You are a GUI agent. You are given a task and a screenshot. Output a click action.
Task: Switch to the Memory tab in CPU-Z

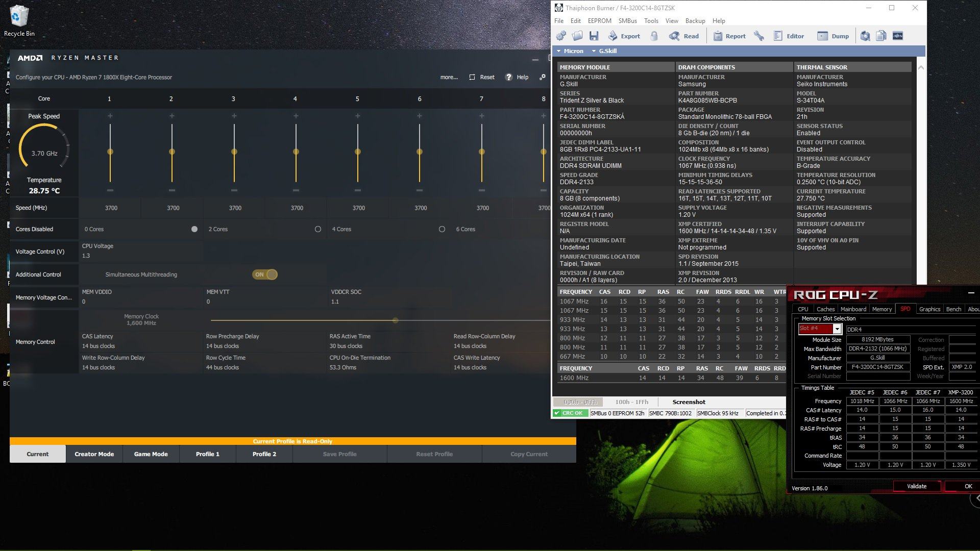coord(881,309)
